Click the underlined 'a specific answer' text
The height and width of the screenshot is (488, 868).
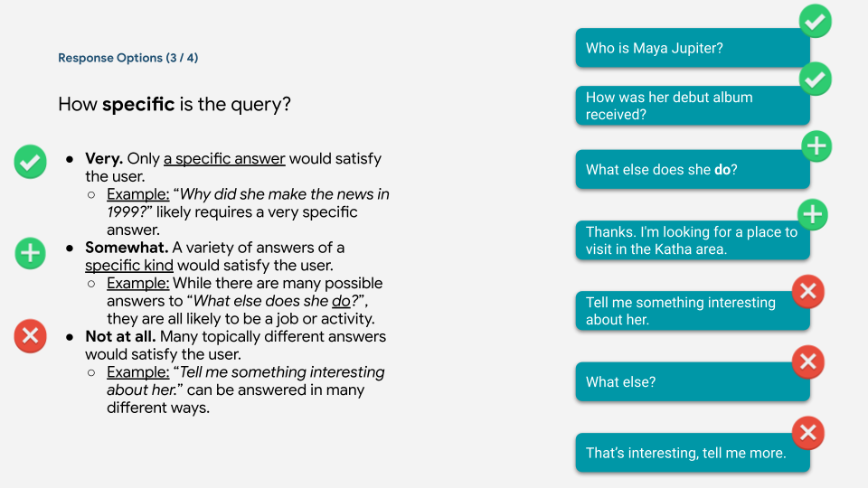tap(224, 159)
